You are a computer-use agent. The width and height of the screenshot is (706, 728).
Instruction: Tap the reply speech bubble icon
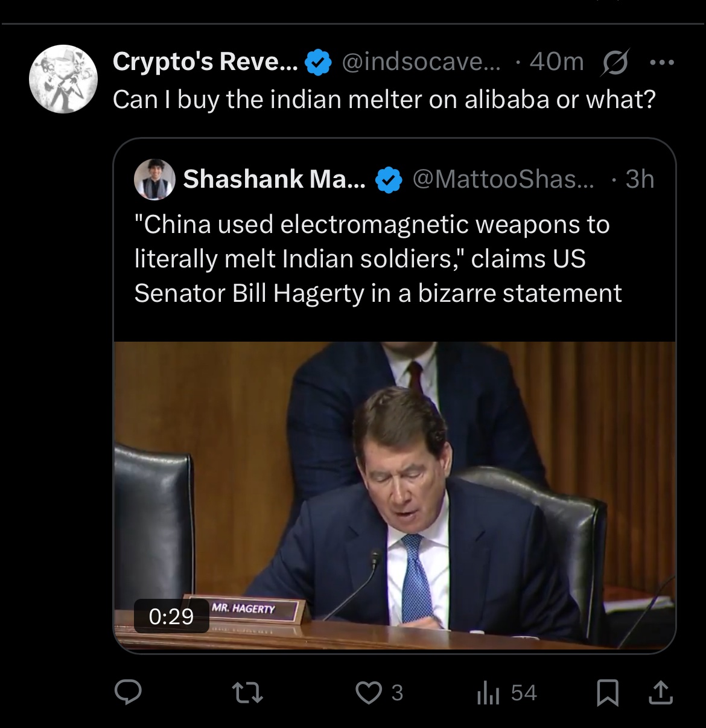click(x=128, y=692)
